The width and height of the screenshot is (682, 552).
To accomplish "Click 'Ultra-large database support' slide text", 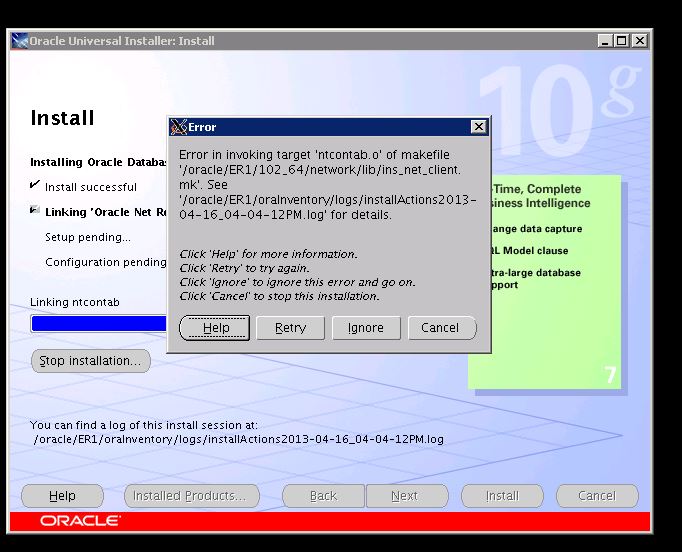I will click(x=536, y=278).
